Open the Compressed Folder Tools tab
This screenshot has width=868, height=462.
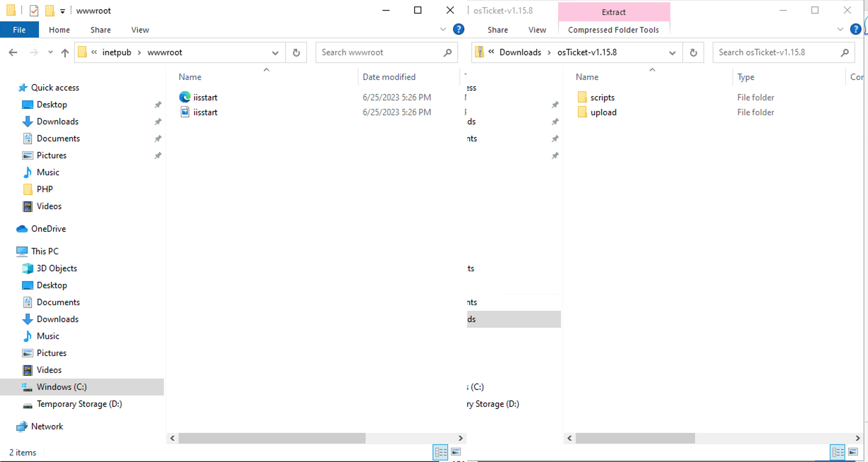click(613, 30)
